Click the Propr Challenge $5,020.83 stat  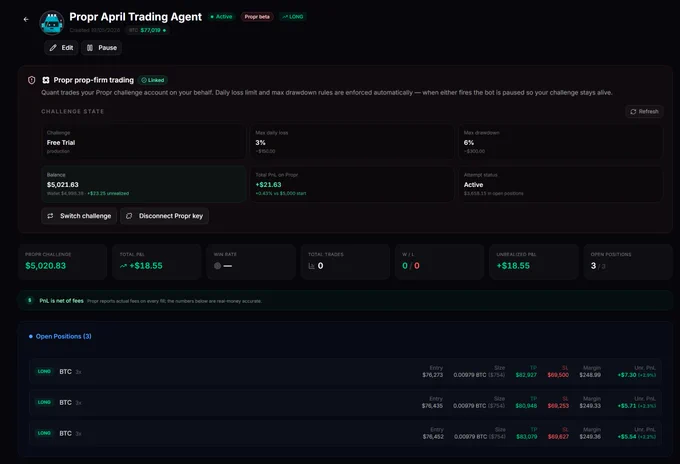(x=63, y=262)
